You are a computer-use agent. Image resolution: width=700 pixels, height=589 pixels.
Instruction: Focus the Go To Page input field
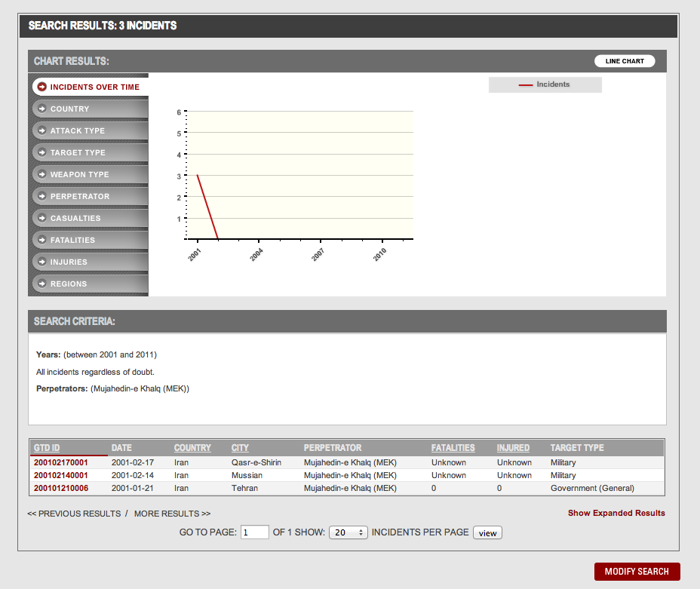tap(255, 532)
